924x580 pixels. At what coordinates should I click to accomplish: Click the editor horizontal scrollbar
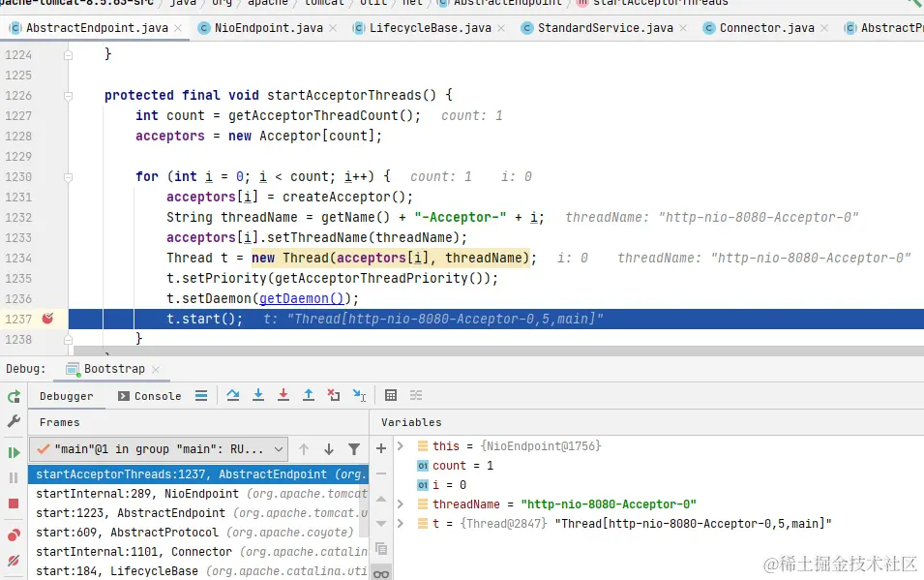tap(496, 351)
